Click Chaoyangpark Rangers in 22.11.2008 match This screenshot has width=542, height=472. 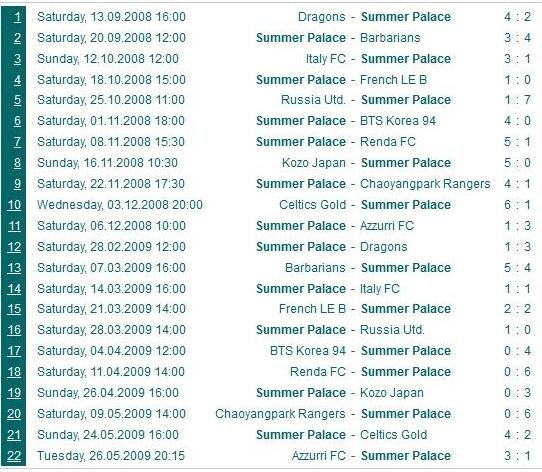tap(425, 184)
